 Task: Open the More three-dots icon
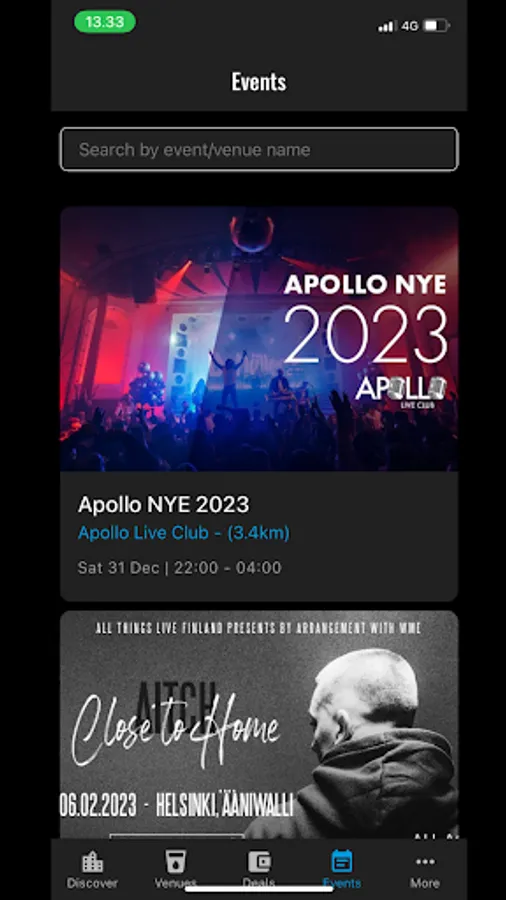click(425, 862)
